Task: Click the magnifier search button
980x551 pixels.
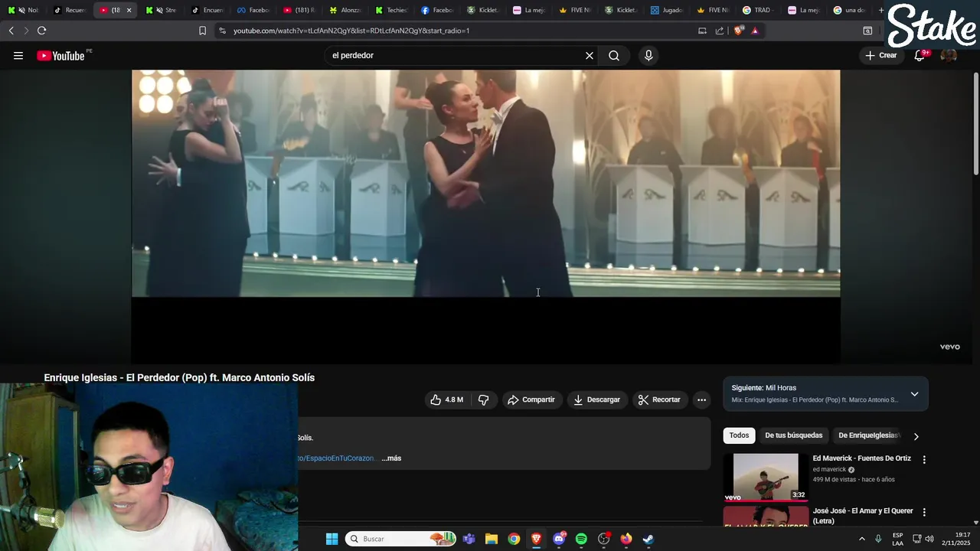Action: 614,55
